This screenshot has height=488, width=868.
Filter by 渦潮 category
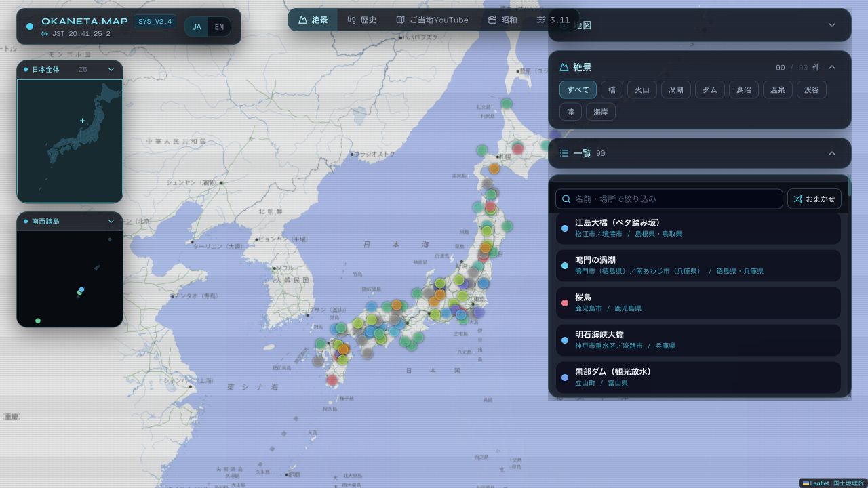point(676,89)
